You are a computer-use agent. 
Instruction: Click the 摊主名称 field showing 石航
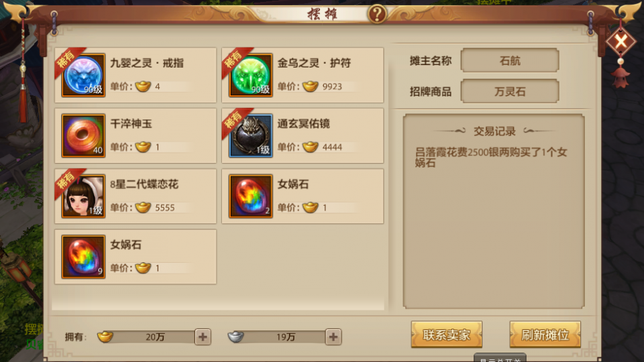pos(510,60)
